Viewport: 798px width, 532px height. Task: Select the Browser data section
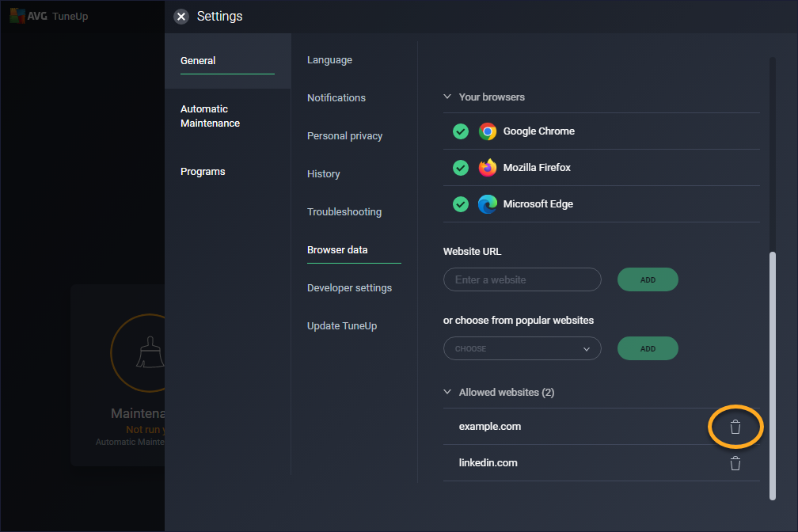click(337, 250)
